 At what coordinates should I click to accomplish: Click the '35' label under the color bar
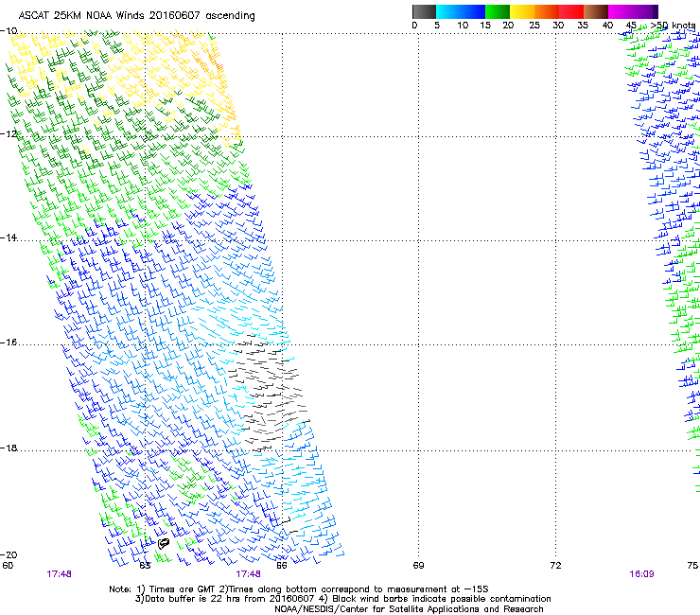pos(583,26)
